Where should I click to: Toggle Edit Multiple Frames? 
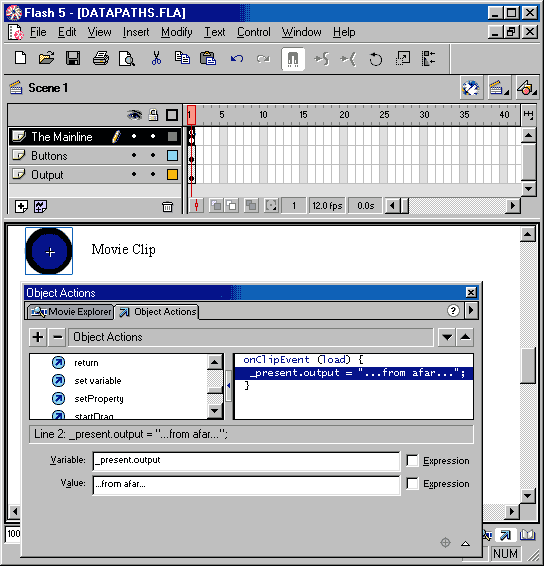tap(251, 206)
